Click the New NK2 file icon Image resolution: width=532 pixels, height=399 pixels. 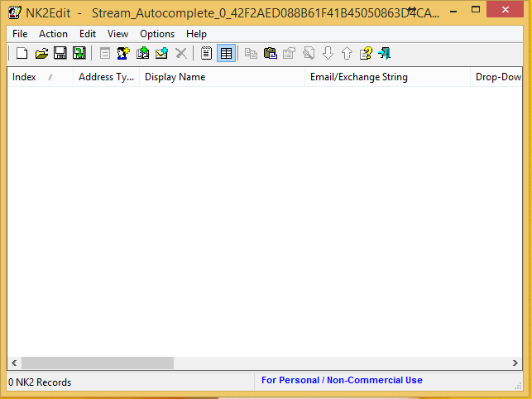22,53
